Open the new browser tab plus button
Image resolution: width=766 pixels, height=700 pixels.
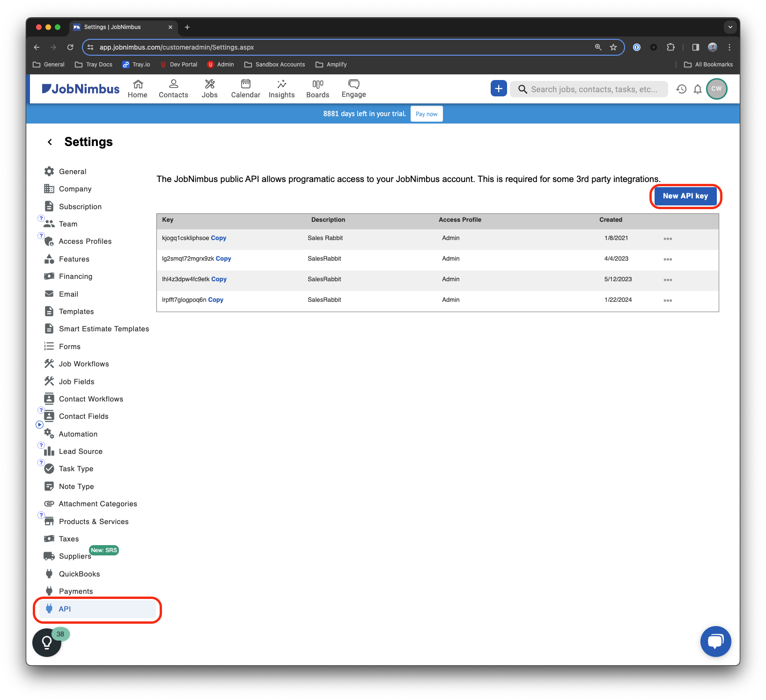click(x=187, y=27)
